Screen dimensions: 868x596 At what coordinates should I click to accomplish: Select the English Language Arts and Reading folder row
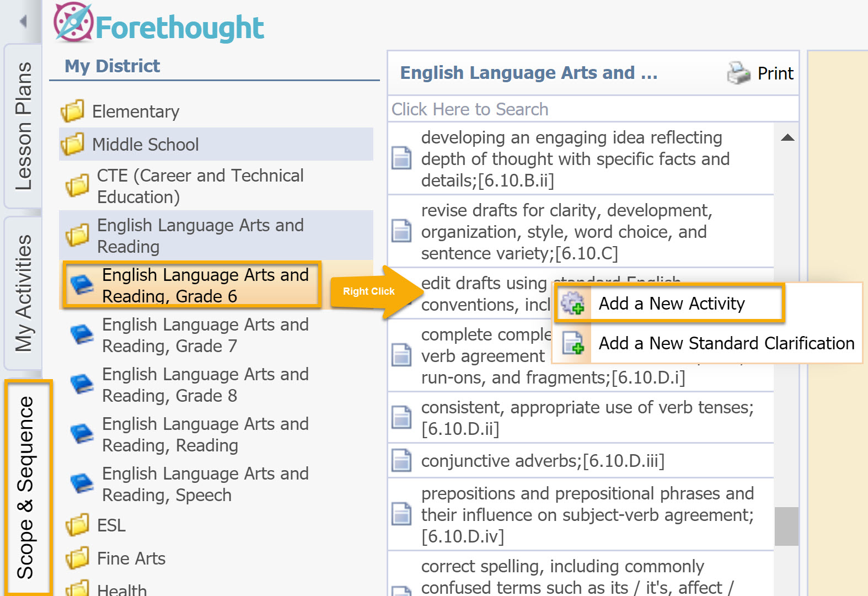216,236
